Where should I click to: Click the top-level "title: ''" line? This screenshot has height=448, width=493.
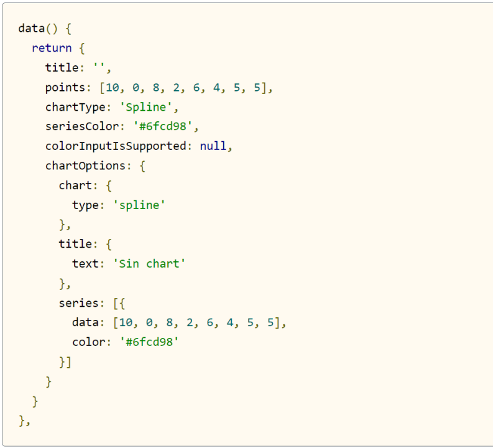(x=78, y=68)
